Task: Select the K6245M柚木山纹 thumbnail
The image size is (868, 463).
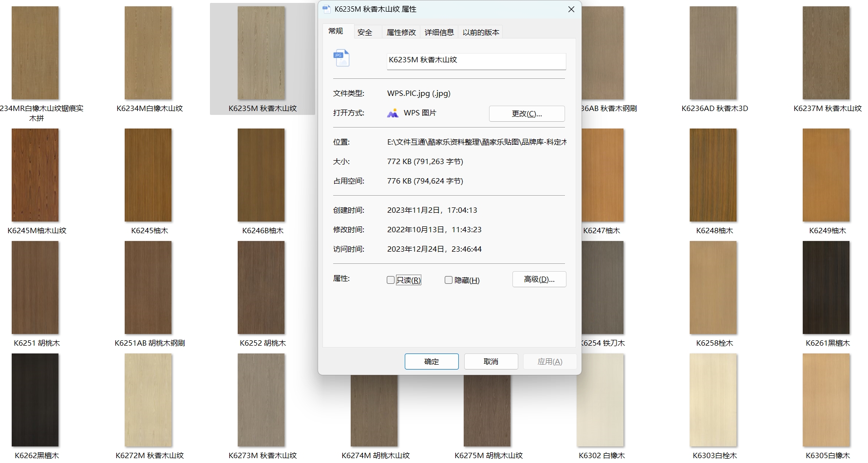Action: (35, 175)
